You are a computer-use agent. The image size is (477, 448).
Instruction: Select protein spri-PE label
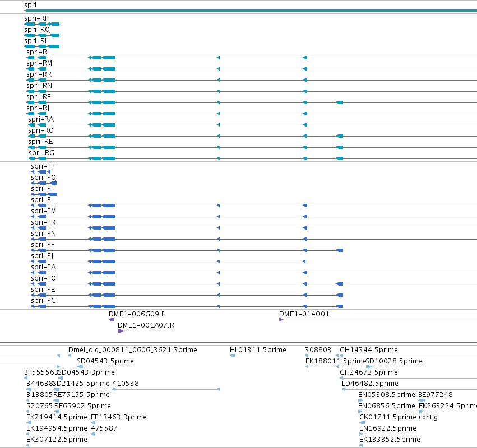click(x=43, y=290)
